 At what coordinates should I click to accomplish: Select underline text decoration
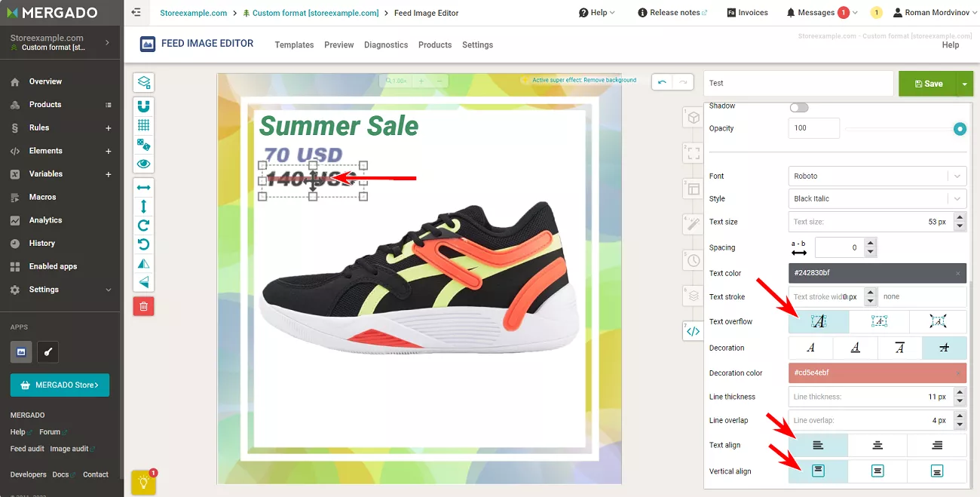click(x=856, y=348)
